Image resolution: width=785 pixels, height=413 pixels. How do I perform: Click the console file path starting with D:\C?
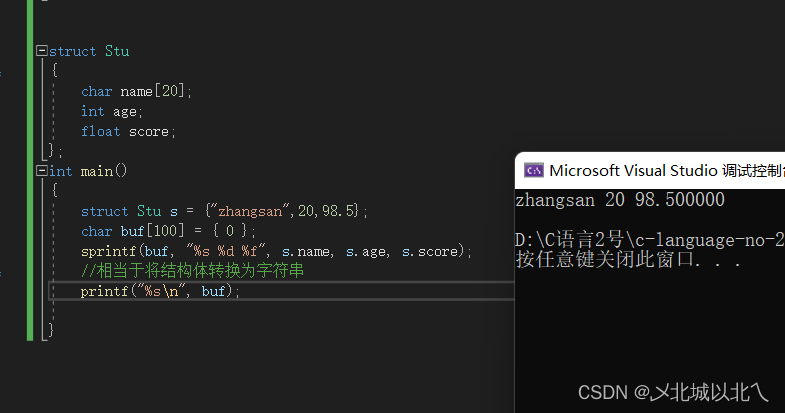[649, 240]
